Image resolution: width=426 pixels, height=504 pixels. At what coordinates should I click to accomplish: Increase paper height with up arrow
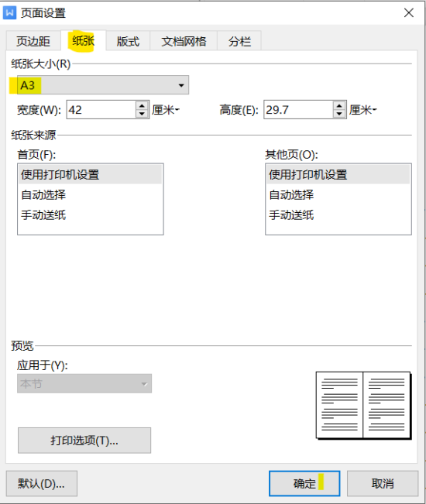pyautogui.click(x=339, y=105)
